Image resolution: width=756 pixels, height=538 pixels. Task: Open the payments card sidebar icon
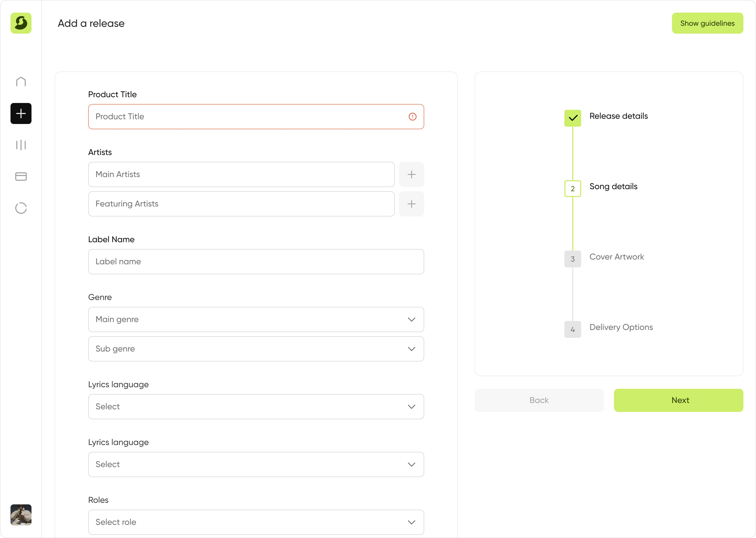click(x=21, y=177)
